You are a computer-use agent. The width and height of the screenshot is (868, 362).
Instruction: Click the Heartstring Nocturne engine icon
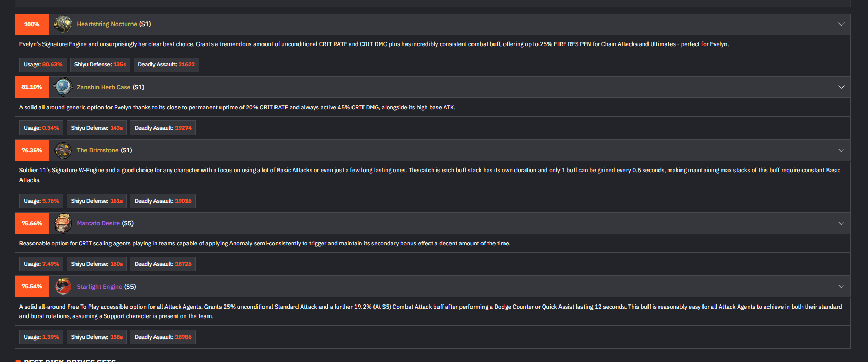click(x=63, y=24)
